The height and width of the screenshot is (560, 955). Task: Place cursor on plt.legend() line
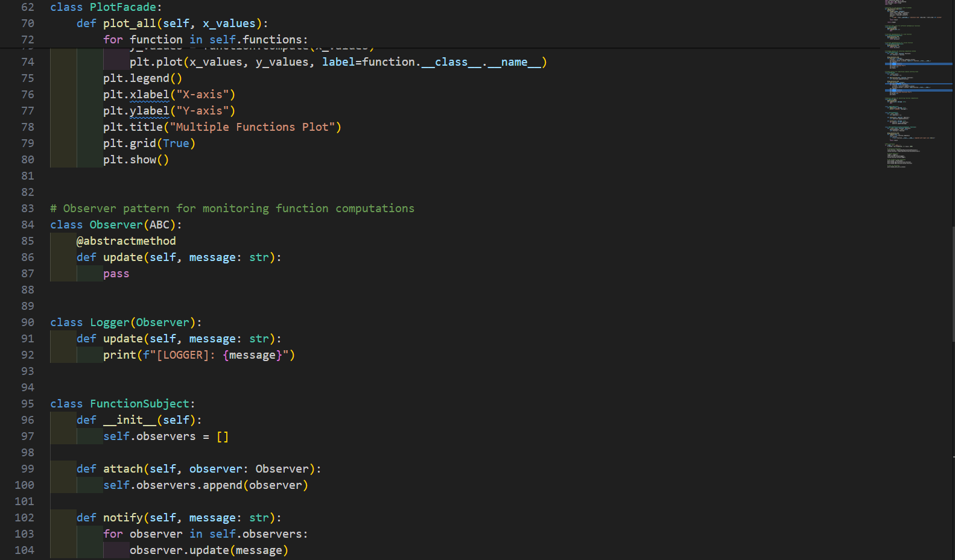[x=142, y=78]
